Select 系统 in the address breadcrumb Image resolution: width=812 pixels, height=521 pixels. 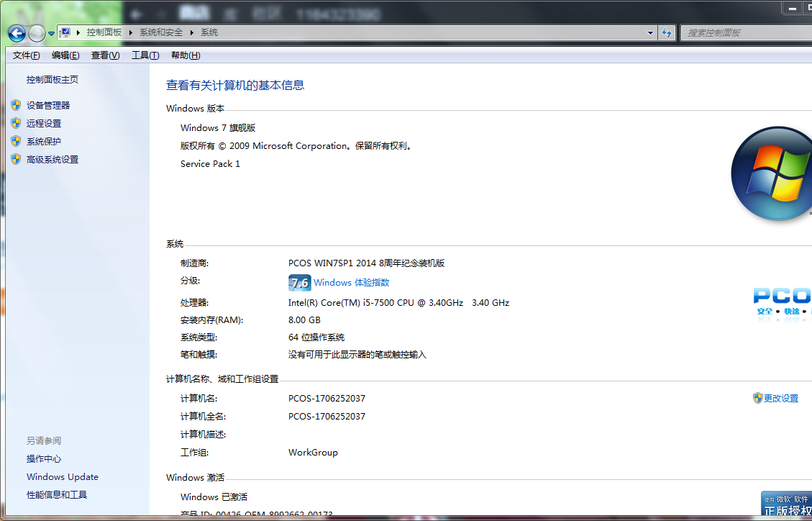tap(209, 32)
